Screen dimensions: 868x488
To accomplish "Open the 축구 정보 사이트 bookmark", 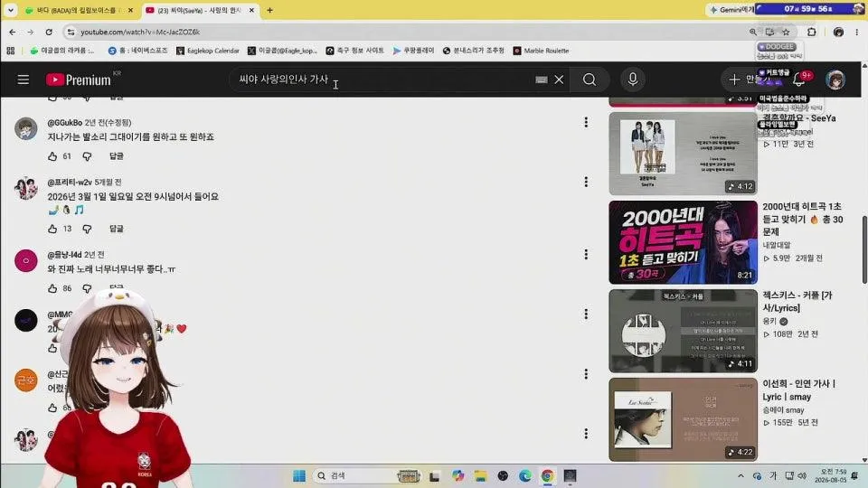I will tap(354, 51).
